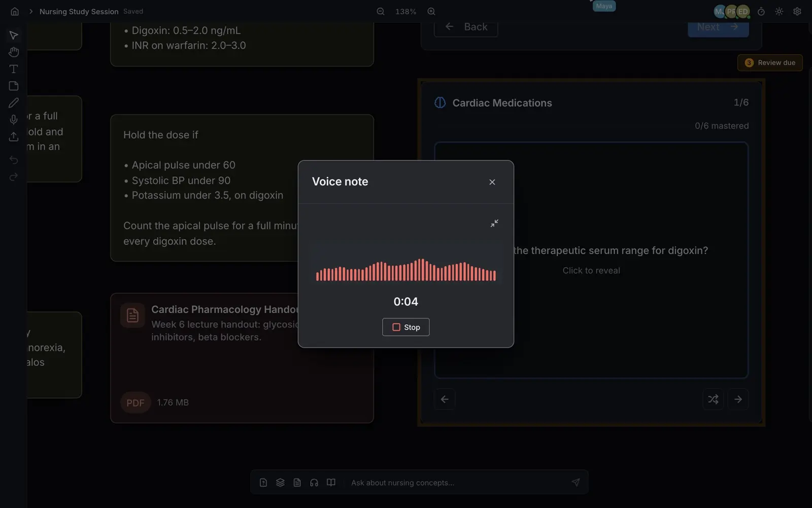Rename the Nursing Study Session title

79,11
